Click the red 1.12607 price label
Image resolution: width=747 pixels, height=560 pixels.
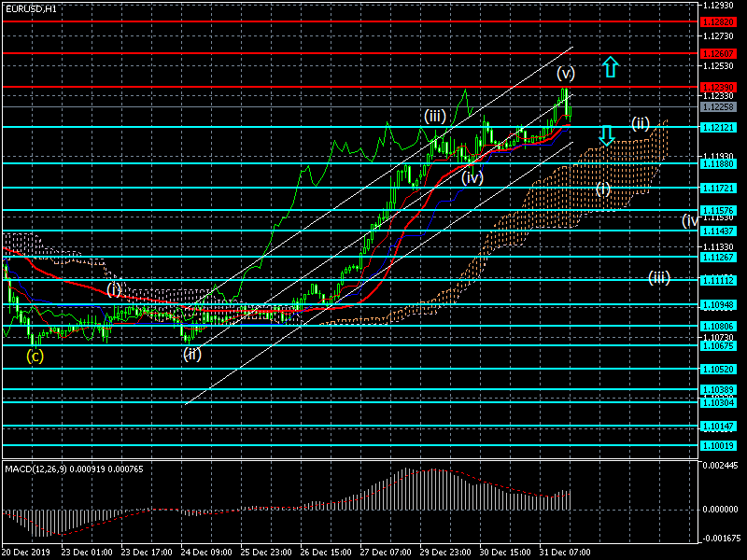pyautogui.click(x=719, y=54)
